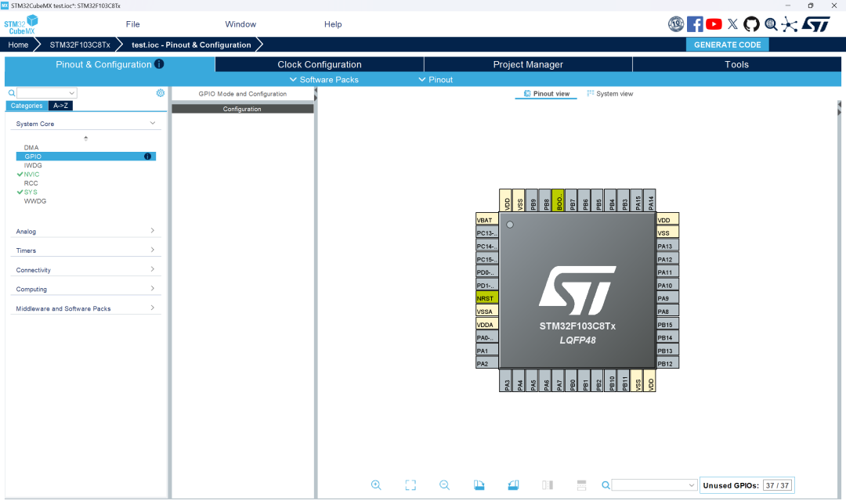Open the Window menu
The height and width of the screenshot is (504, 846).
(x=240, y=24)
